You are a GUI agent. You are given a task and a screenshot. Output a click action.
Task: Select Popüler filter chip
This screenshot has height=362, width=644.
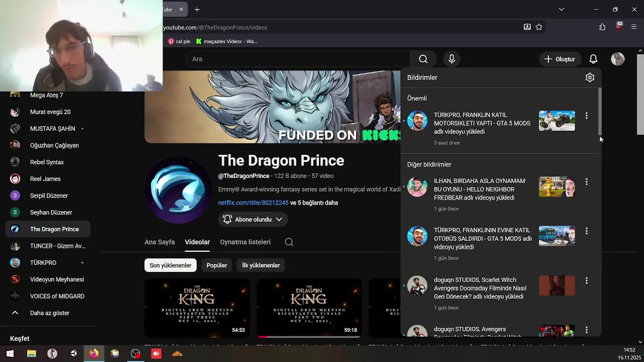pos(217,265)
